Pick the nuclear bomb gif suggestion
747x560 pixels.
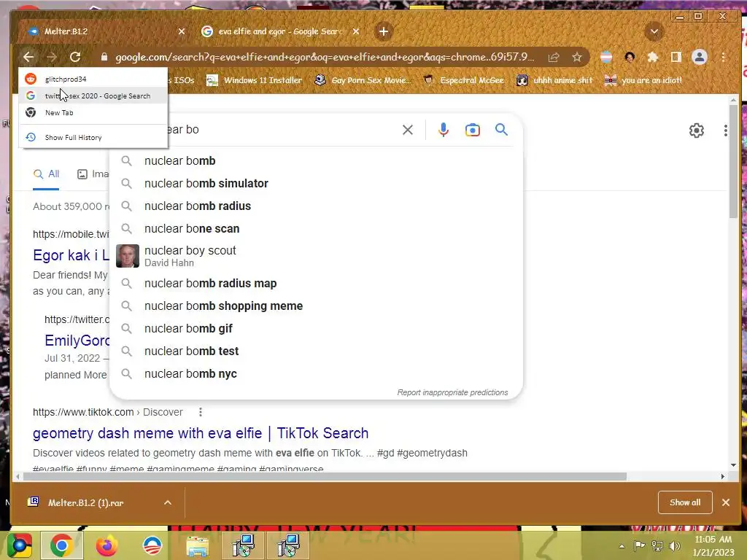(x=317, y=329)
